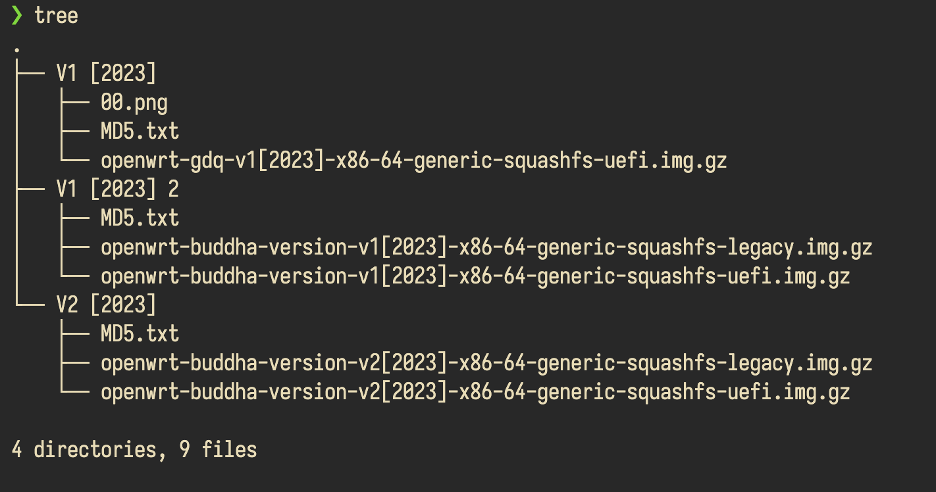Click the tree command text
The image size is (936, 492).
pos(56,16)
